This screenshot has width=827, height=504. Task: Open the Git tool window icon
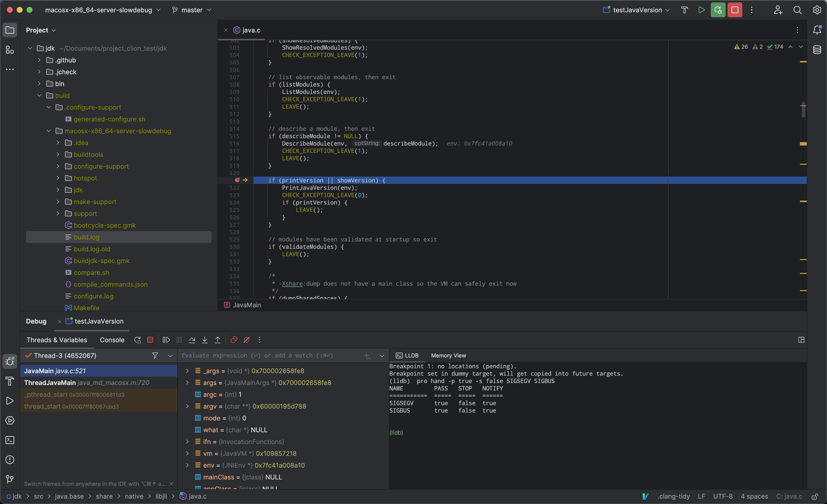10,479
